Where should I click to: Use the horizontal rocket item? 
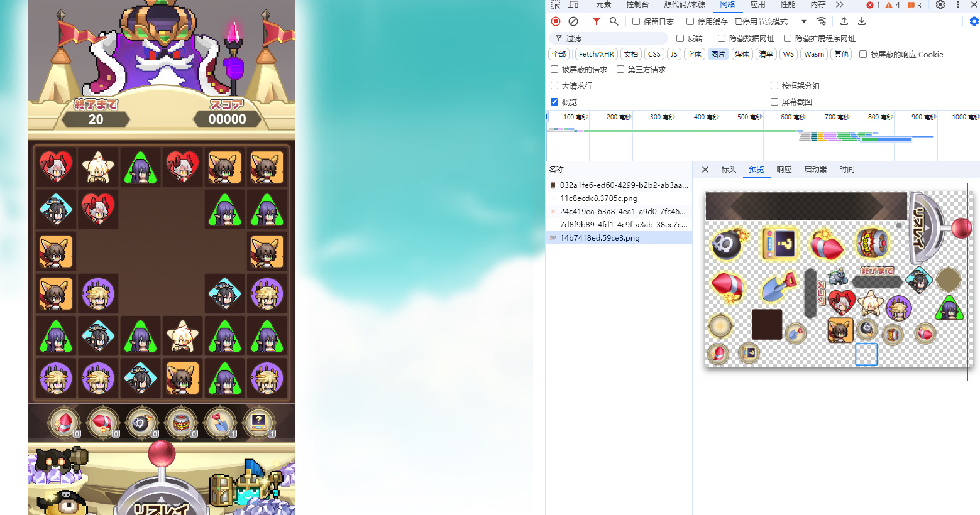click(x=103, y=422)
